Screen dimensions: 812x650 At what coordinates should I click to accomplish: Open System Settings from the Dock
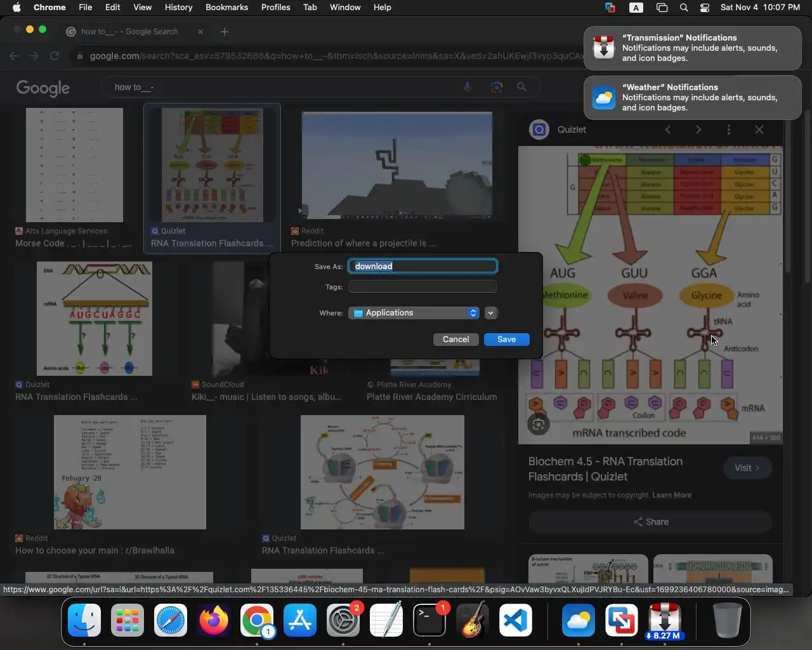(343, 620)
